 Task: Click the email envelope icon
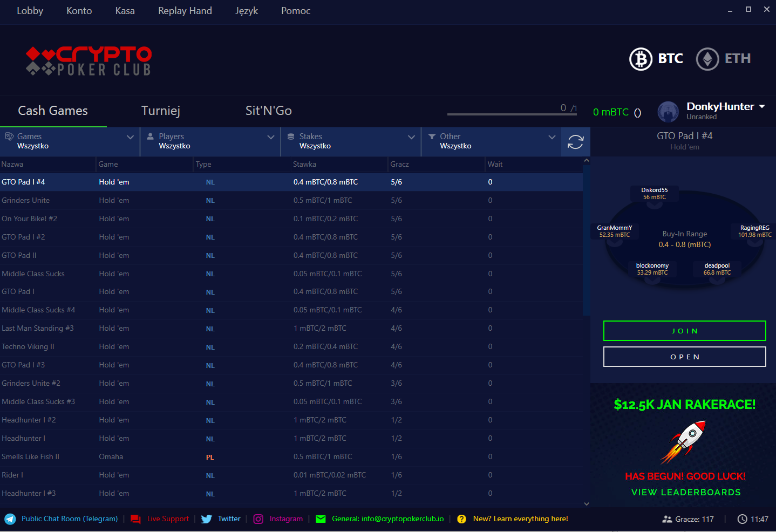tap(321, 519)
